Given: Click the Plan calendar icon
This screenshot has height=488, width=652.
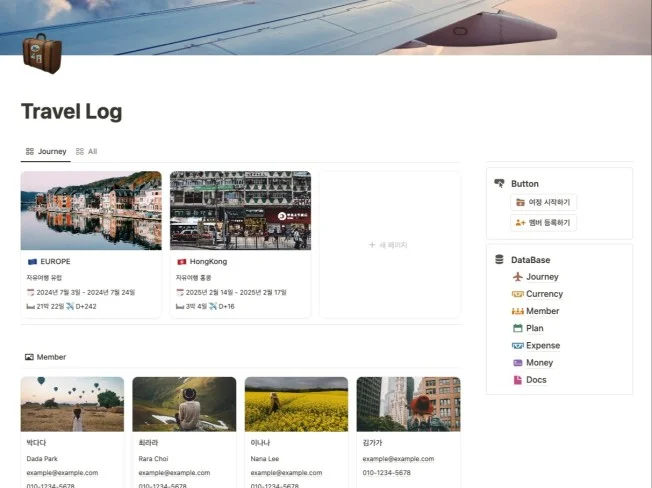Looking at the screenshot, I should click(517, 328).
